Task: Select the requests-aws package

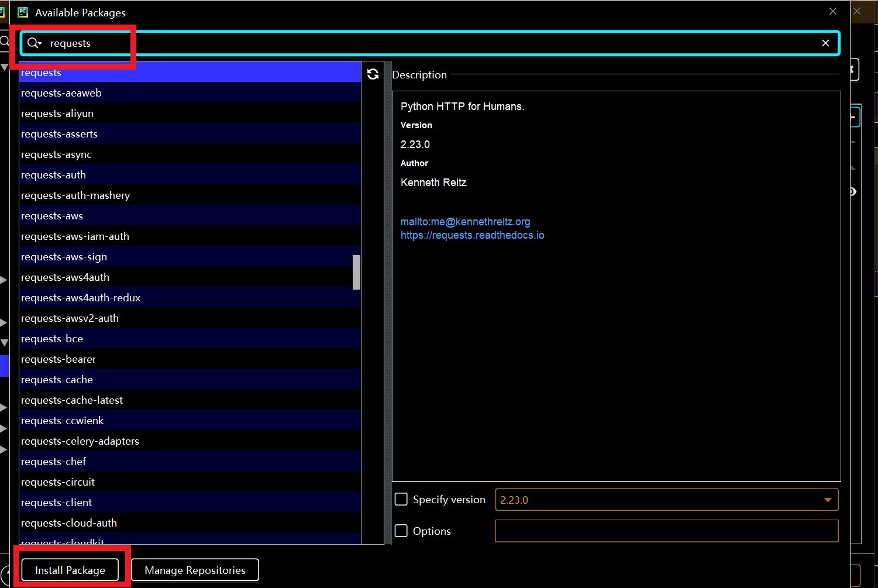Action: 190,216
